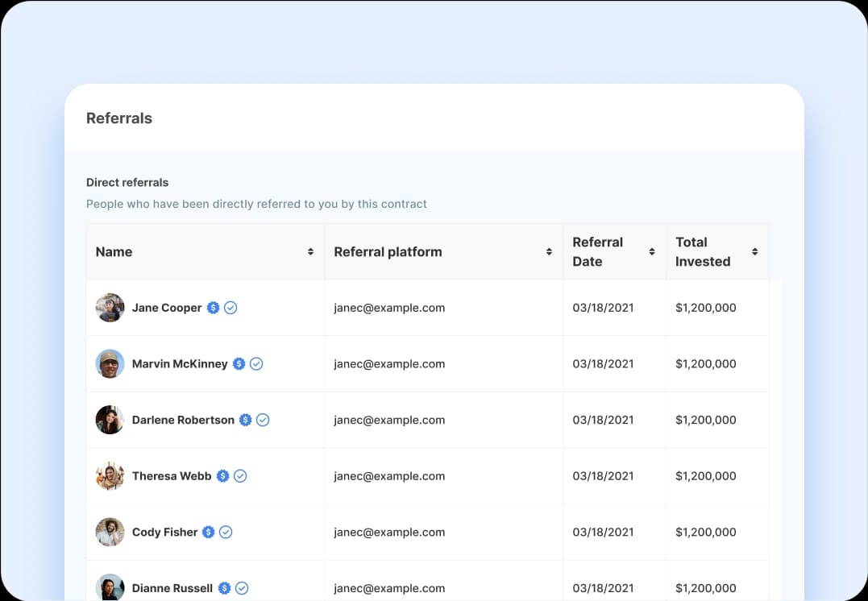Viewport: 868px width, 601px height.
Task: Click the Referrals page heading
Action: coord(119,118)
